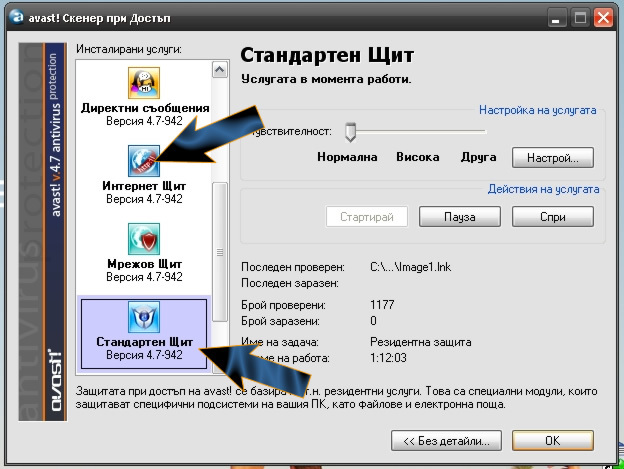Click the Действия на услугата group label
This screenshot has height=469, width=624.
[x=544, y=189]
